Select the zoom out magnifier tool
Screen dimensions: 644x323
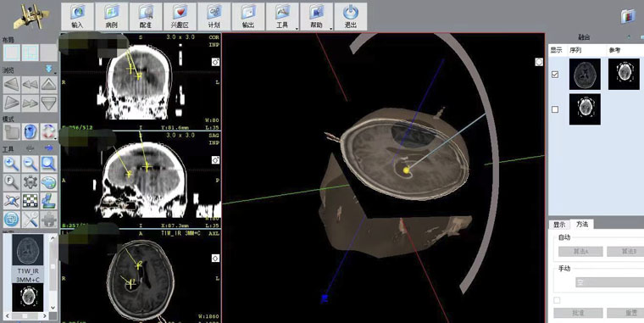(x=30, y=164)
